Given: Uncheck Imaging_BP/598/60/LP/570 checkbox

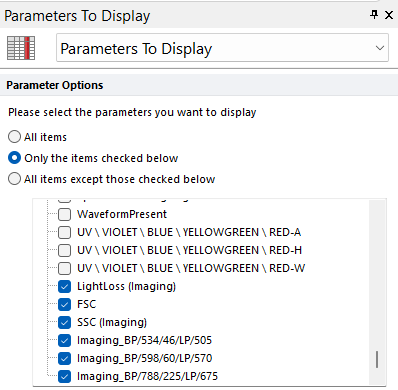Looking at the screenshot, I should (x=64, y=358).
